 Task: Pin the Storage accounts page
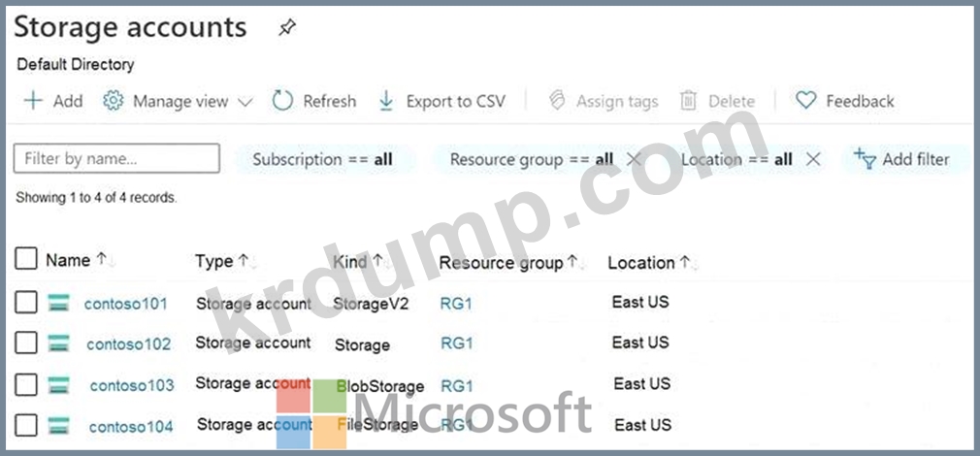(x=286, y=28)
